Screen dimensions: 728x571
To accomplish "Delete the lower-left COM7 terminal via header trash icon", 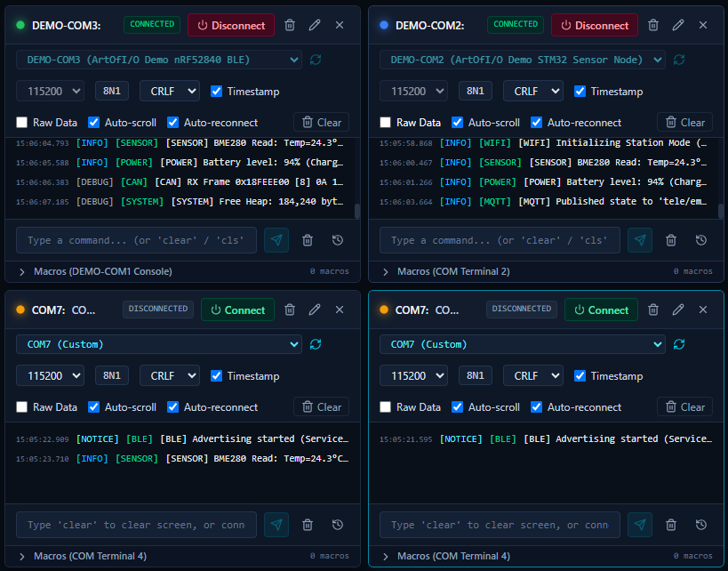I will [290, 310].
